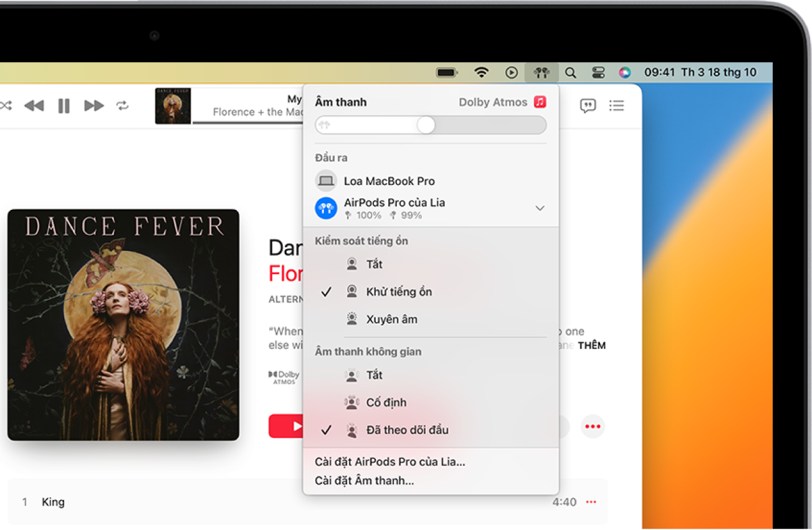Click the 4:40 duration of King

(x=564, y=502)
